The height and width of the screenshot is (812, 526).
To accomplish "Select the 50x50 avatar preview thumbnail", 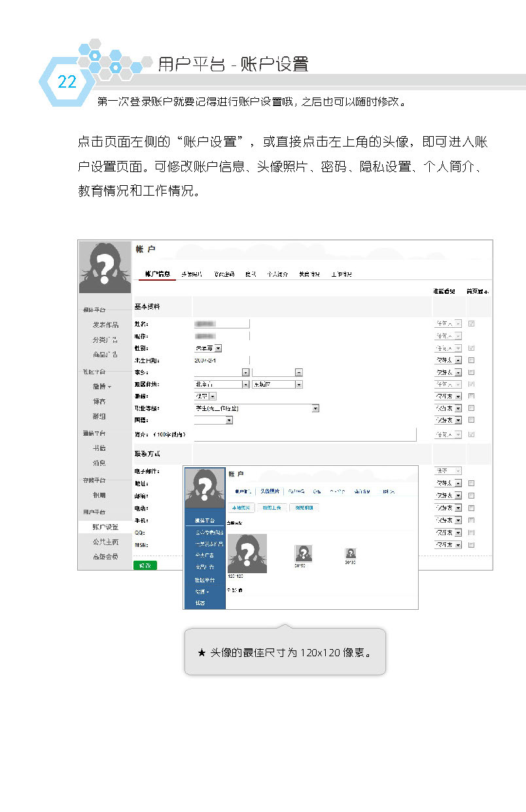I will [303, 554].
